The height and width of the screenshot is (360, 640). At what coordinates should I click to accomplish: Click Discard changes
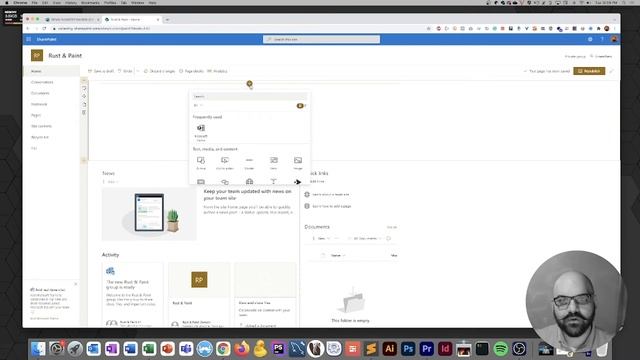(160, 71)
